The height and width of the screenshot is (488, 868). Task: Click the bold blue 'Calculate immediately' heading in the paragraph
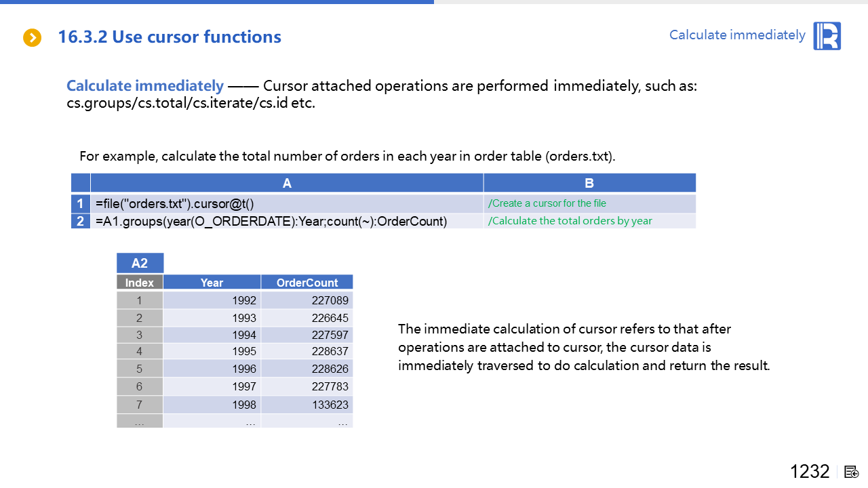(x=145, y=86)
